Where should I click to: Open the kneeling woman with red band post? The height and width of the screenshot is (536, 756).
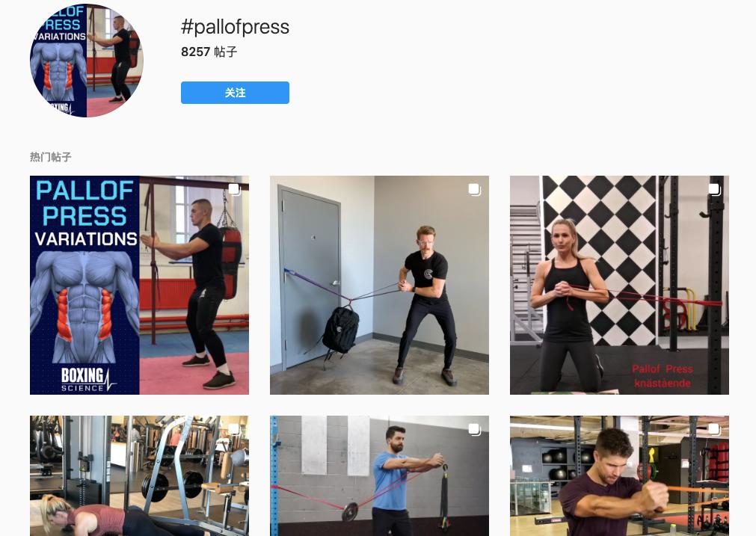point(620,285)
